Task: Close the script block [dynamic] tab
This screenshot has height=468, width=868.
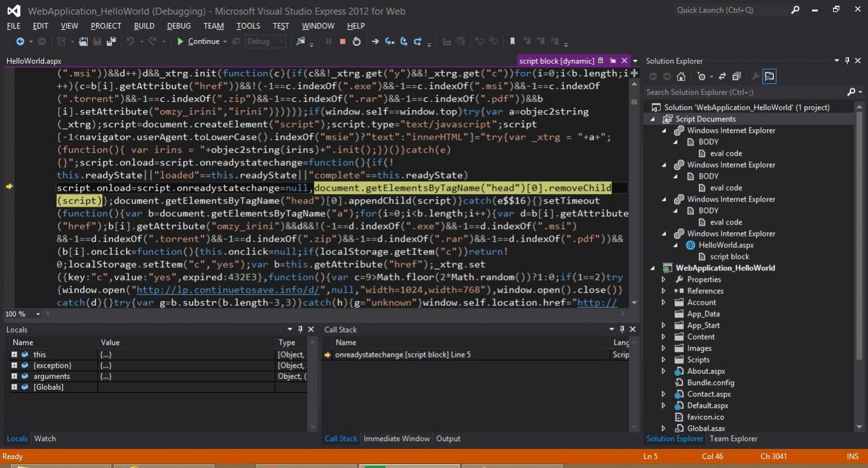Action: click(x=625, y=61)
